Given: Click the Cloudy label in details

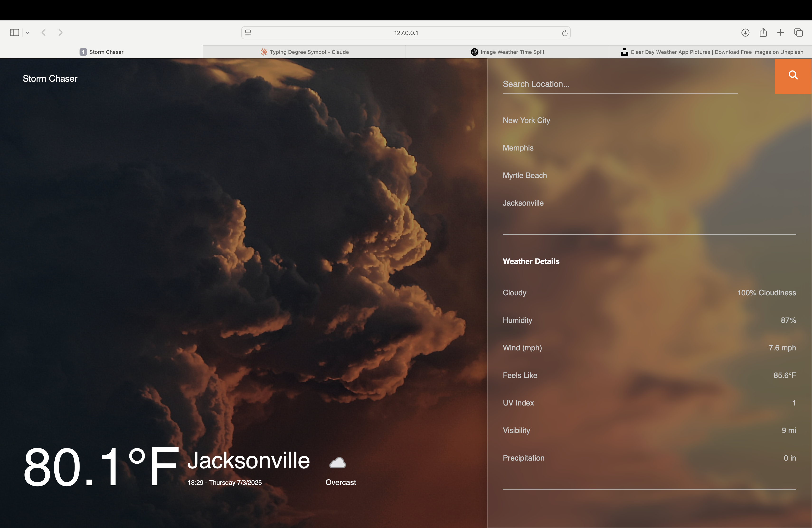Looking at the screenshot, I should (x=515, y=293).
